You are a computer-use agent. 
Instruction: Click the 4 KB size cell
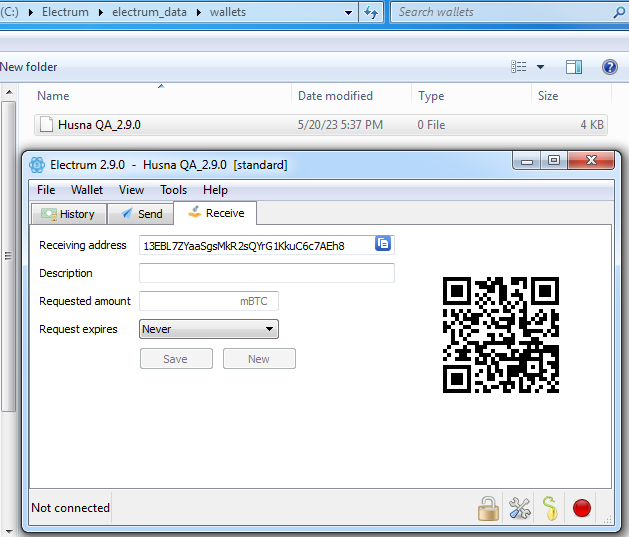point(592,125)
